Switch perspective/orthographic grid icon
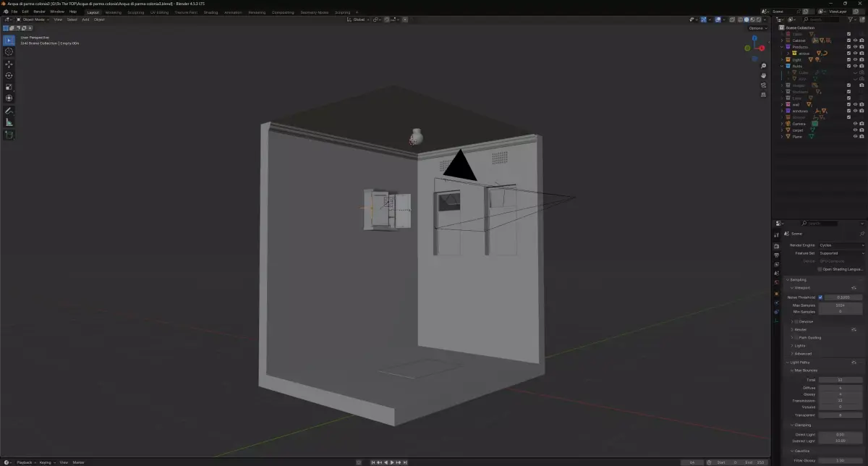 pos(763,94)
